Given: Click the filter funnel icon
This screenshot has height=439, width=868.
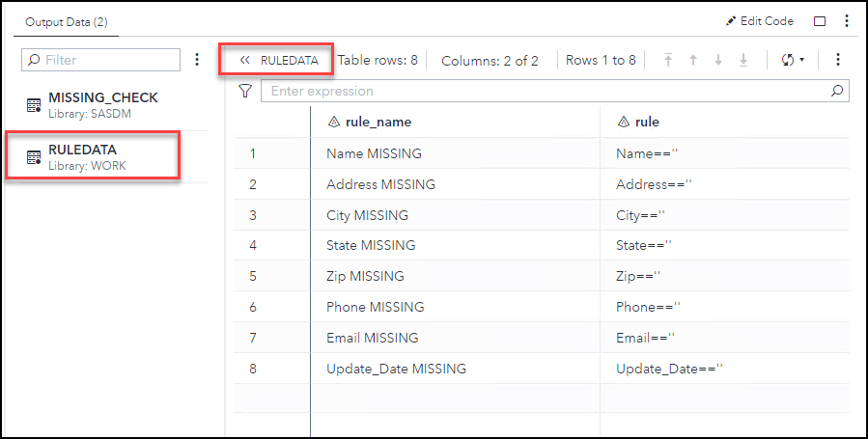Looking at the screenshot, I should click(245, 91).
